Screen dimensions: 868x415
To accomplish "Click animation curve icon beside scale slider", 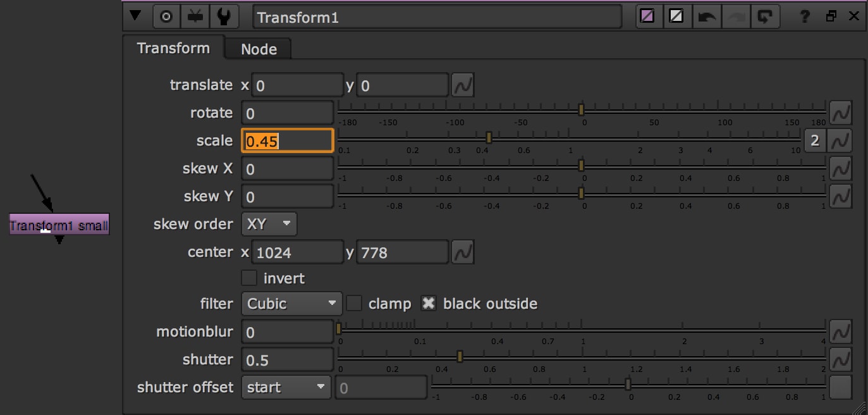I will 841,141.
